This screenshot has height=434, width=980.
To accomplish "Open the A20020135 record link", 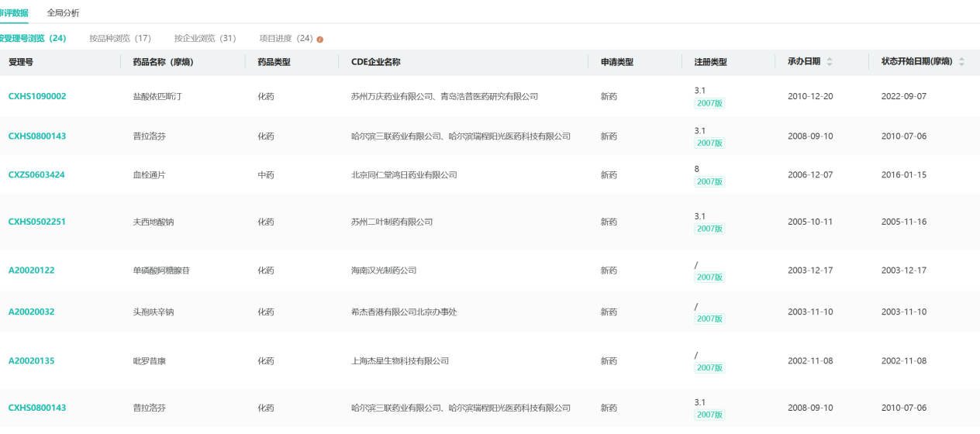I will click(31, 361).
